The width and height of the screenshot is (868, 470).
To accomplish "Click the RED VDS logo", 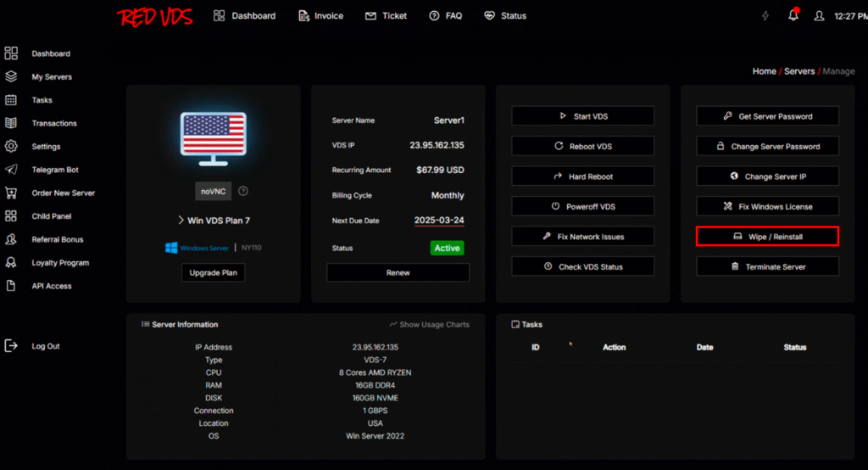I will (x=154, y=17).
